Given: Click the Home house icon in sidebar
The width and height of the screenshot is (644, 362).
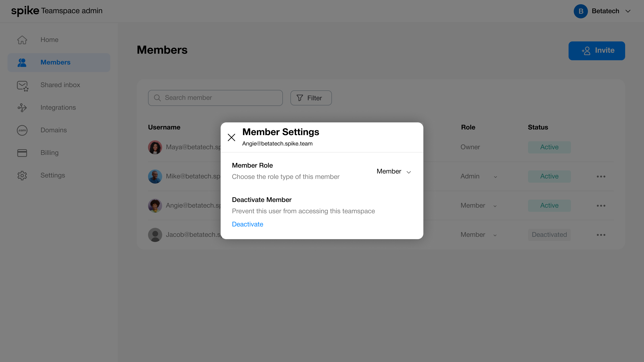Looking at the screenshot, I should (x=22, y=40).
